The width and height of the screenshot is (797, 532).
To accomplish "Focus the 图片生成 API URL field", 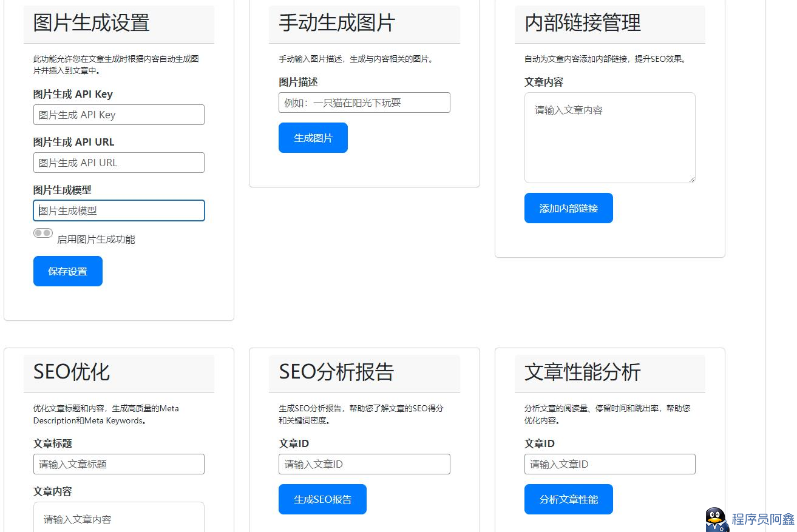I will [119, 163].
